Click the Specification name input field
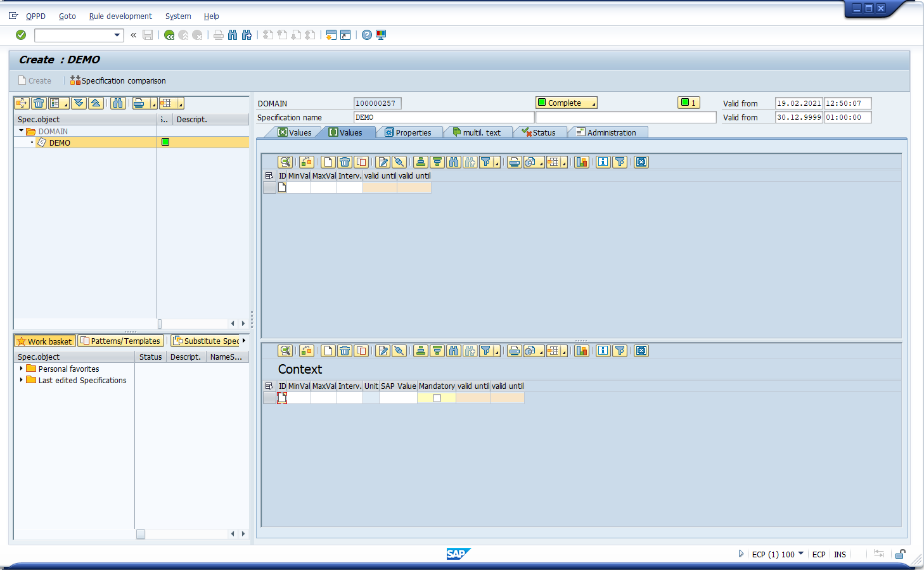Image resolution: width=924 pixels, height=570 pixels. coord(444,117)
